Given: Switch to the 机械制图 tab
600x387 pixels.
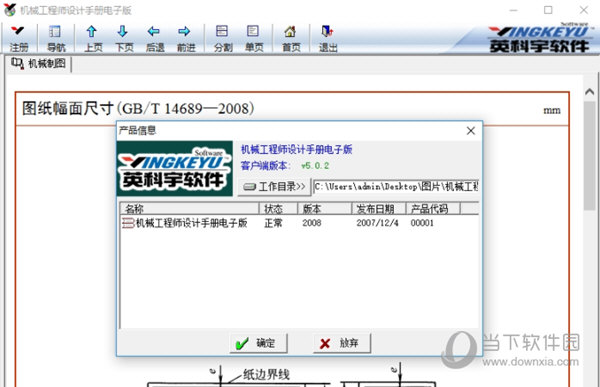Looking at the screenshot, I should point(38,64).
